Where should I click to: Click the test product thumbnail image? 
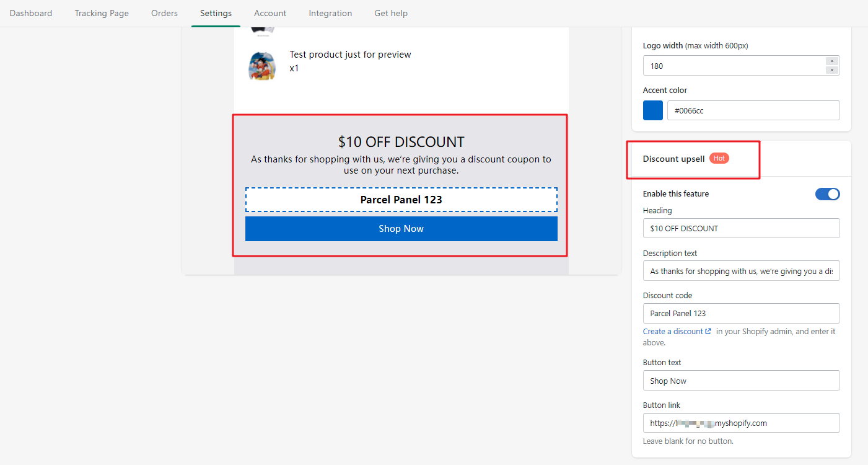coord(261,66)
